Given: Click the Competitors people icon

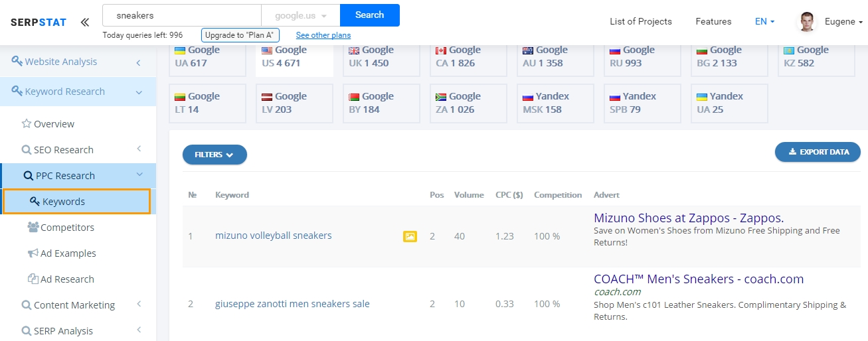Looking at the screenshot, I should point(33,227).
